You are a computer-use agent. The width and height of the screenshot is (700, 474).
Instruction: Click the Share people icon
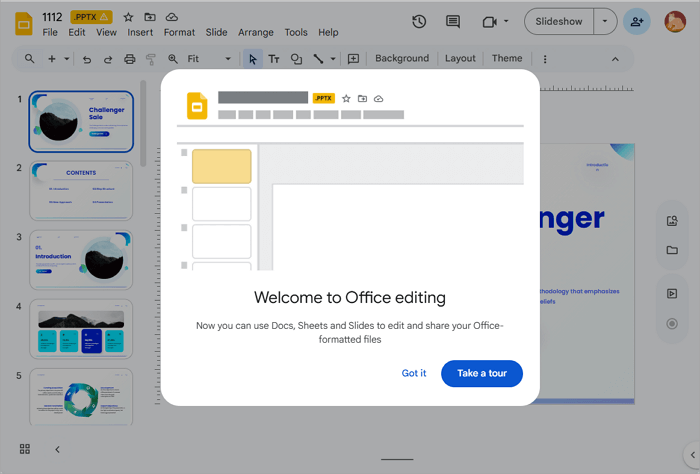tap(637, 21)
